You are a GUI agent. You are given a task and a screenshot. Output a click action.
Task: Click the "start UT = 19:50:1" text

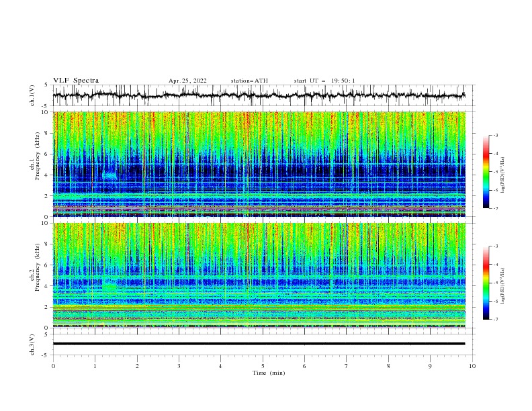324,81
